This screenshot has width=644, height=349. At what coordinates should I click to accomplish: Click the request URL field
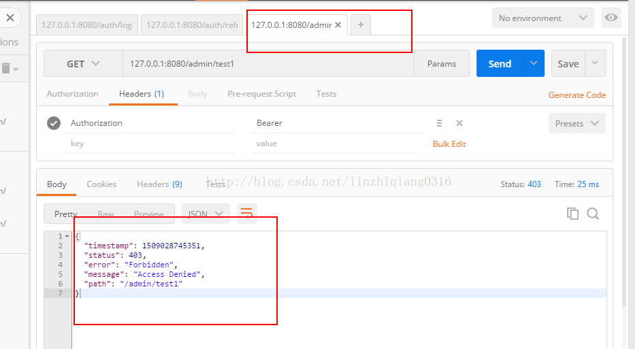coord(268,64)
